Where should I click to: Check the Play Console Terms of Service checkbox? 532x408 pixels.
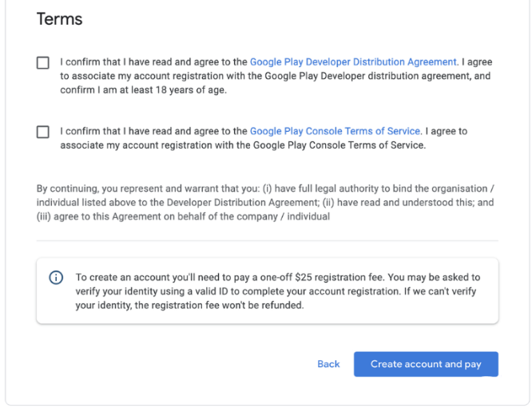click(43, 132)
